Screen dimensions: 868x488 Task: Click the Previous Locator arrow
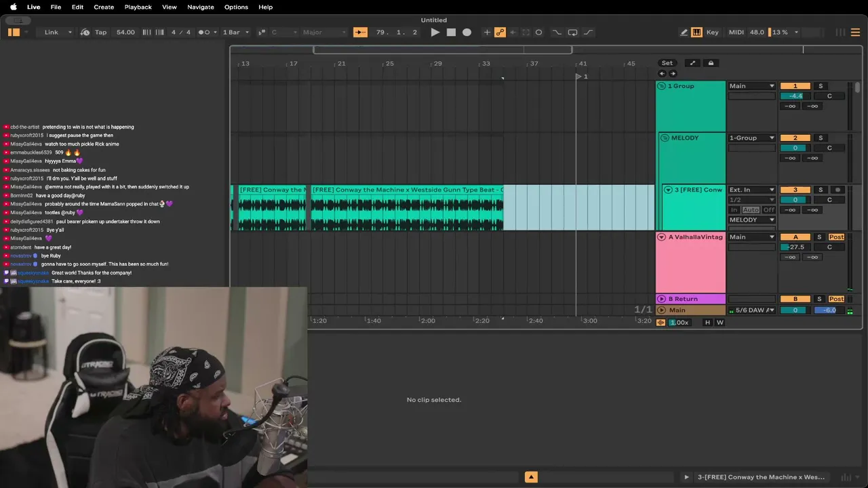pyautogui.click(x=662, y=73)
